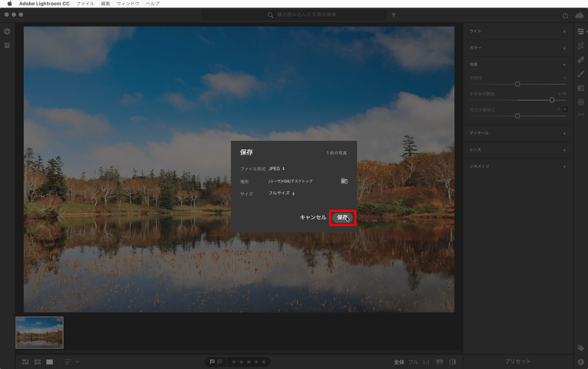The image size is (588, 369).
Task: Open the プリセット presets panel
Action: [518, 362]
